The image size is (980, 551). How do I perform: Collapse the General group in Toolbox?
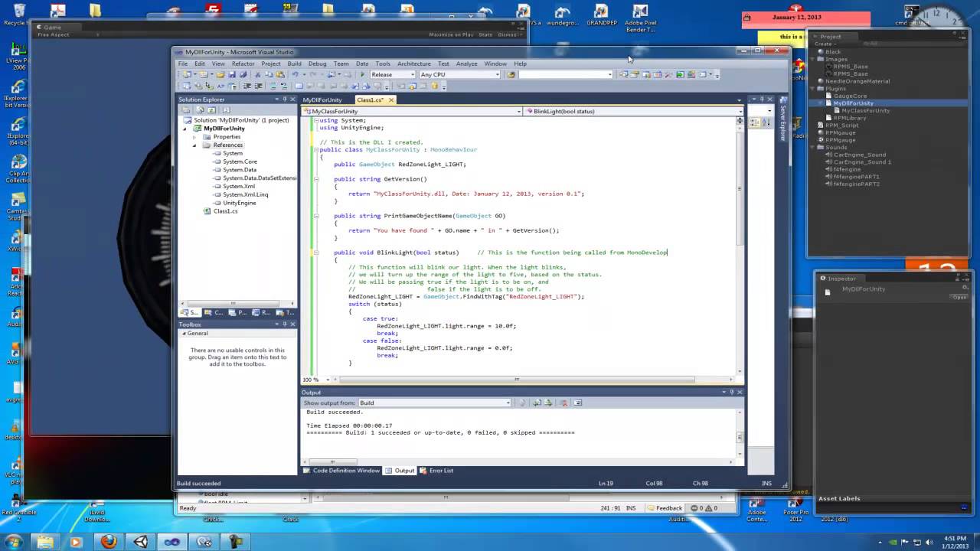tap(184, 334)
